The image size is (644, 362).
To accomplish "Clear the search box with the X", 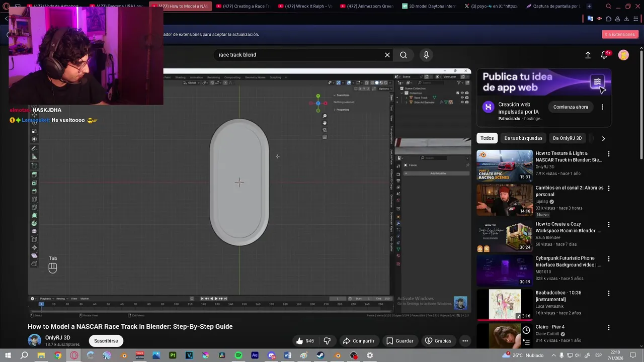I will [x=387, y=55].
